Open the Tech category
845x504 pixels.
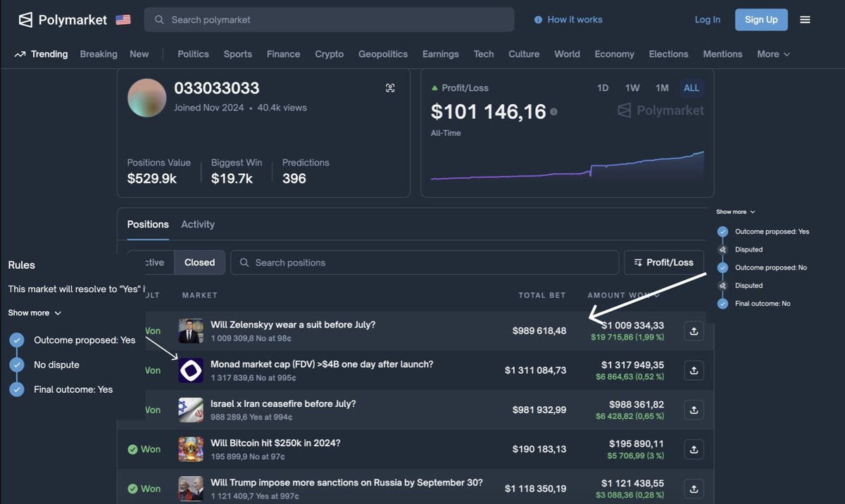click(484, 54)
